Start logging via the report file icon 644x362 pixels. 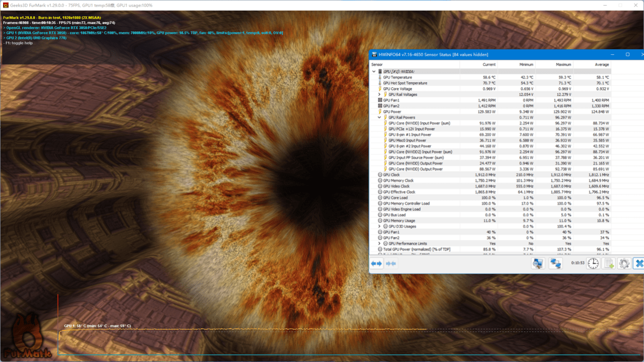(x=608, y=263)
